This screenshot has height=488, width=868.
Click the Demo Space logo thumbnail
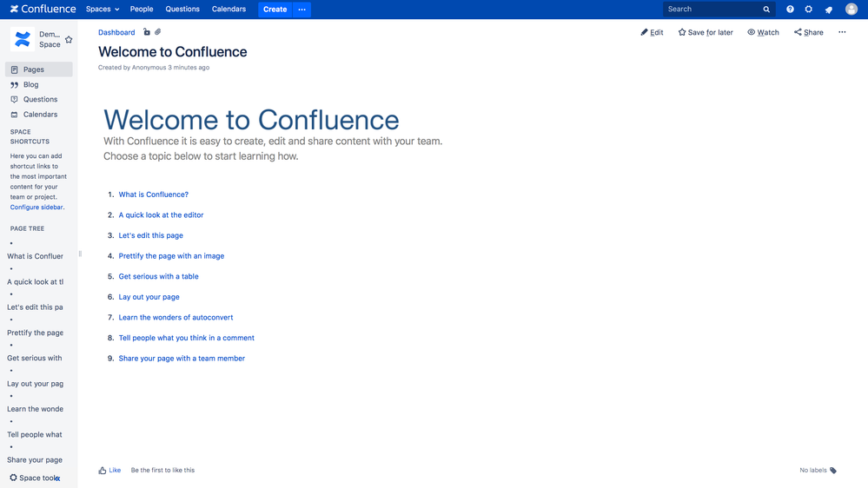(x=23, y=39)
